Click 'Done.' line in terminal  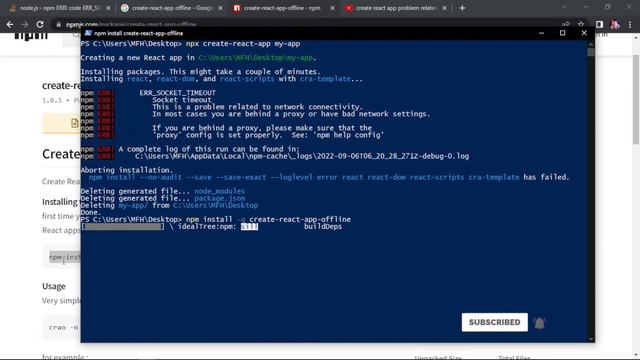coord(90,212)
